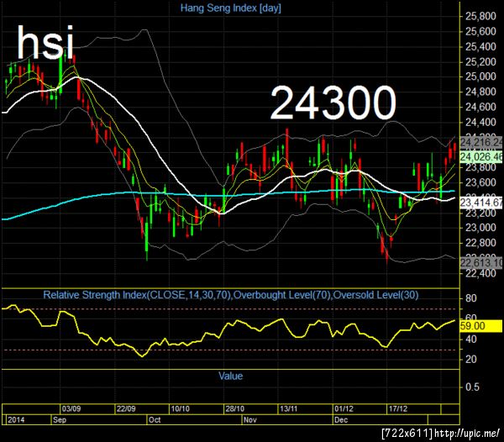Select the 10/10 date marker on timeline
The width and height of the screenshot is (504, 442).
180,409
